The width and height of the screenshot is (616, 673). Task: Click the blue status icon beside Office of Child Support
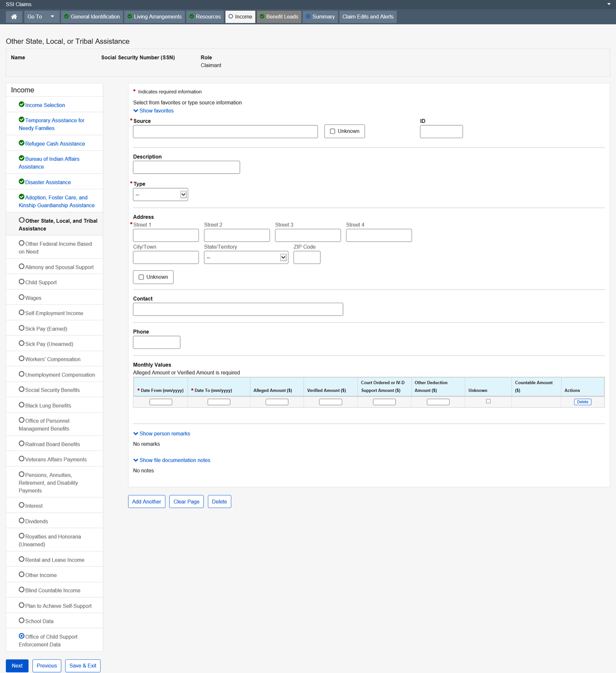pyautogui.click(x=21, y=636)
